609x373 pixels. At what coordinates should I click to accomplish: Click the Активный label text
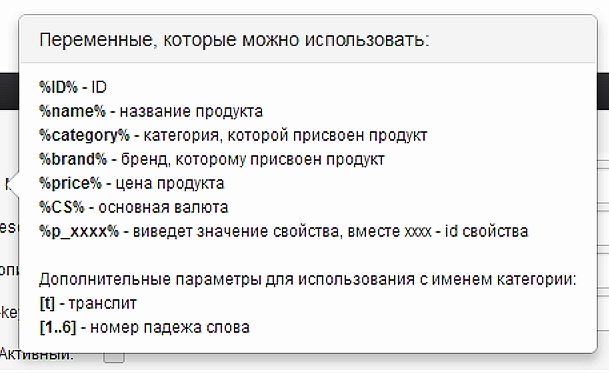(x=37, y=355)
